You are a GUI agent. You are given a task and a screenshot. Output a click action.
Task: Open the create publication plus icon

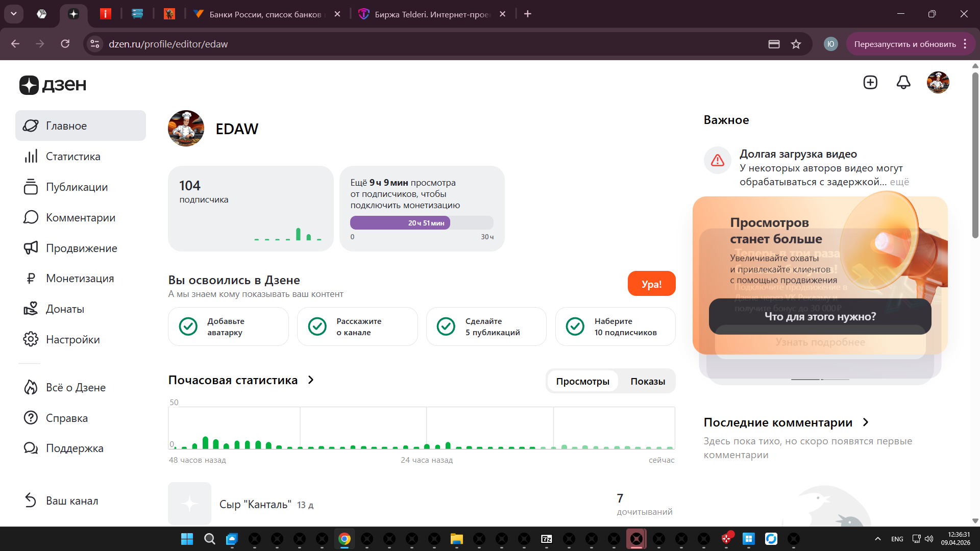point(870,82)
